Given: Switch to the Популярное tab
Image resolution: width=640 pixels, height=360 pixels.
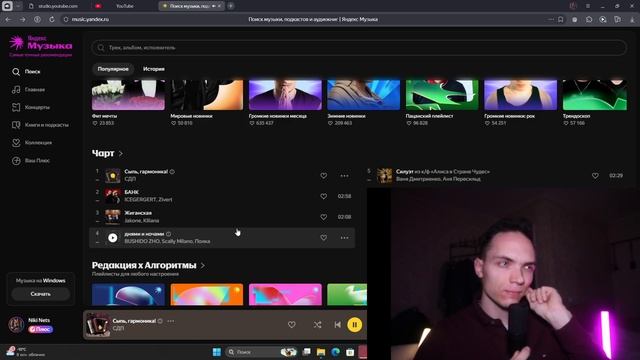Looking at the screenshot, I should [113, 69].
